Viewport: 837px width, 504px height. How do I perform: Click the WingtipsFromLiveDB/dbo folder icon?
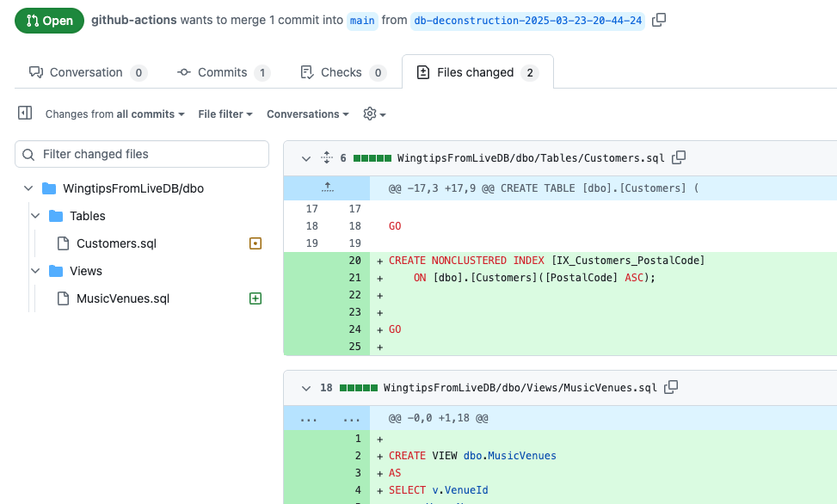point(48,188)
